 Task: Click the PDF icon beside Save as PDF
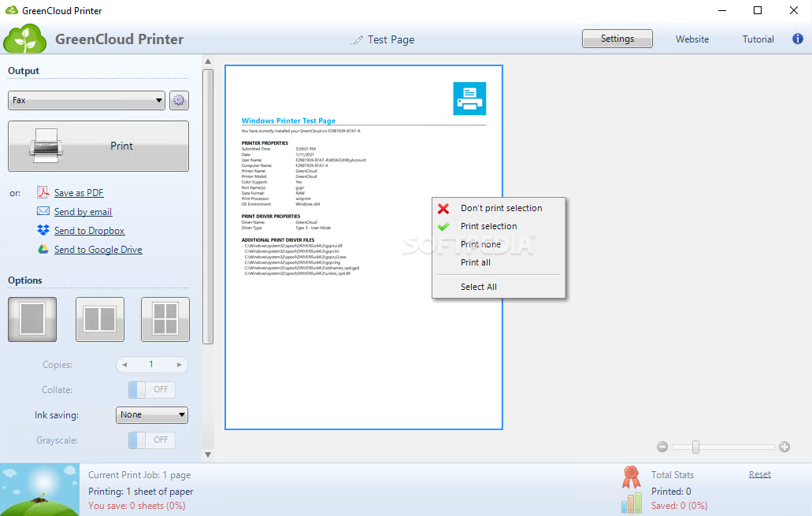[x=43, y=193]
